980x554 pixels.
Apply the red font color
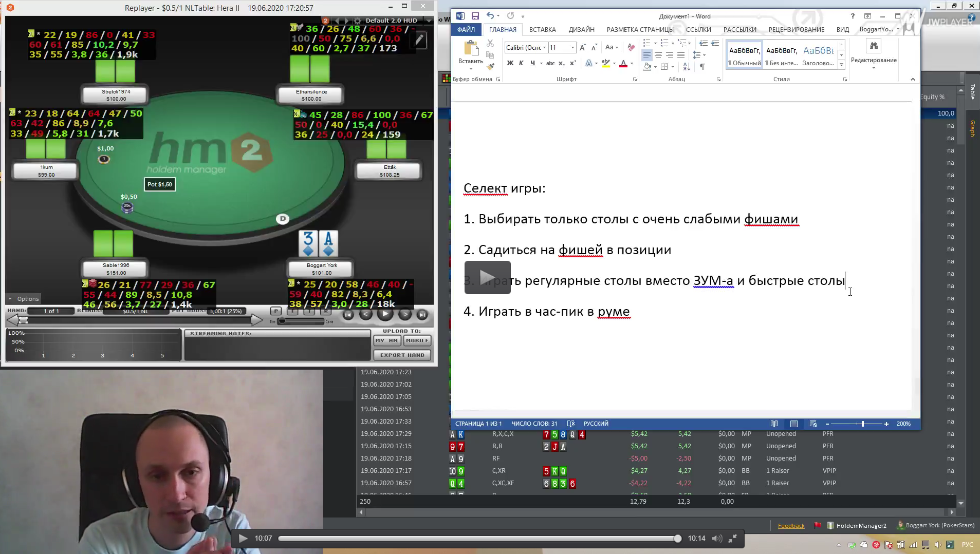coord(623,63)
